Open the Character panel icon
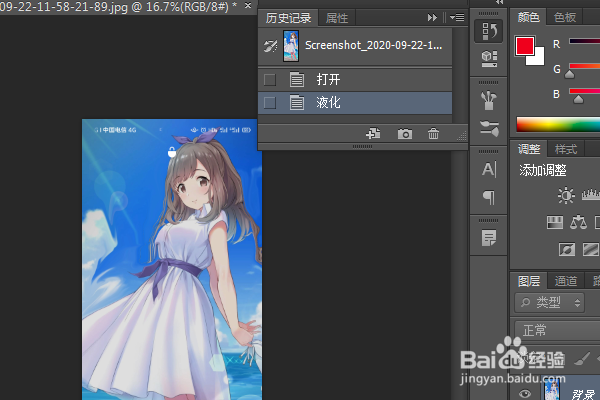Screen dimensions: 600x400 click(x=489, y=169)
